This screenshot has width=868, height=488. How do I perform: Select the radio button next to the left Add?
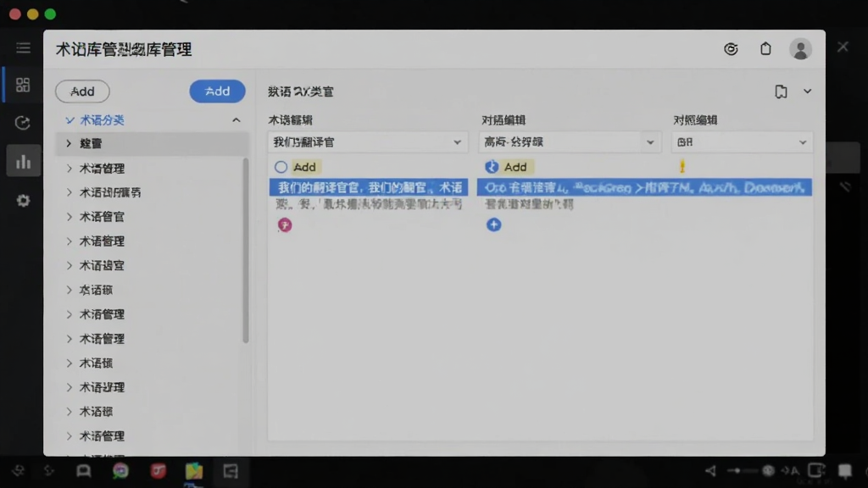tap(281, 167)
